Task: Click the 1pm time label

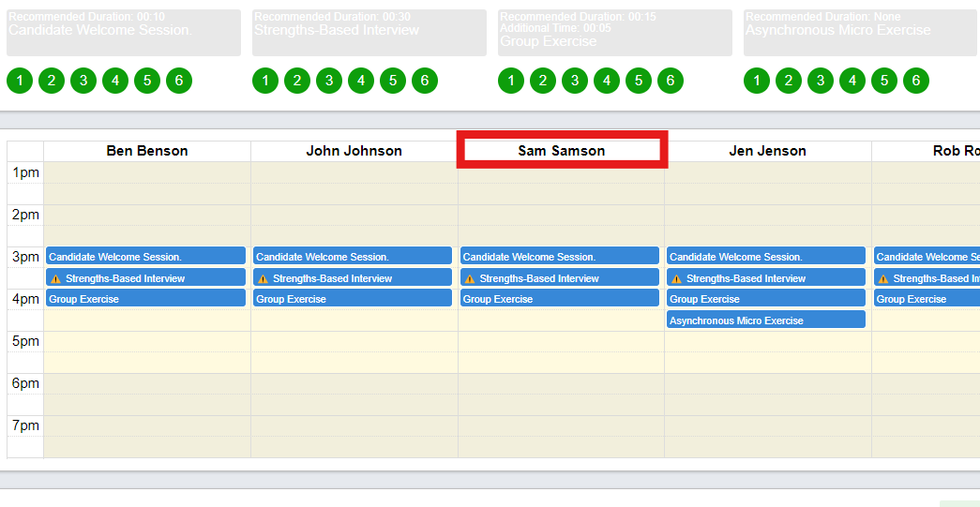Action: pos(25,173)
